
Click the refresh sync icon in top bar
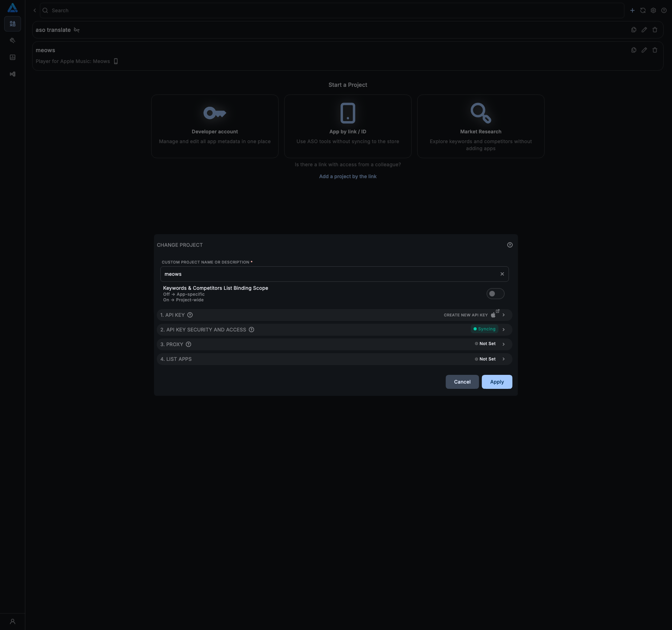(x=643, y=10)
